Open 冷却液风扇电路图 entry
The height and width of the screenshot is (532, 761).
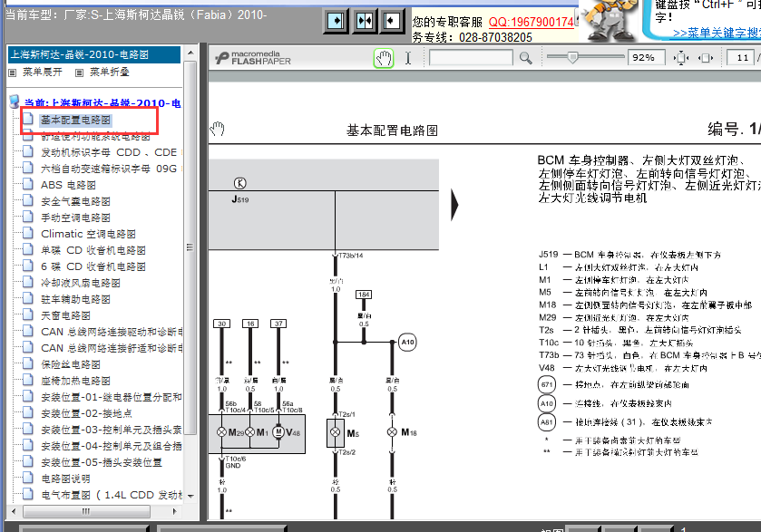point(81,283)
